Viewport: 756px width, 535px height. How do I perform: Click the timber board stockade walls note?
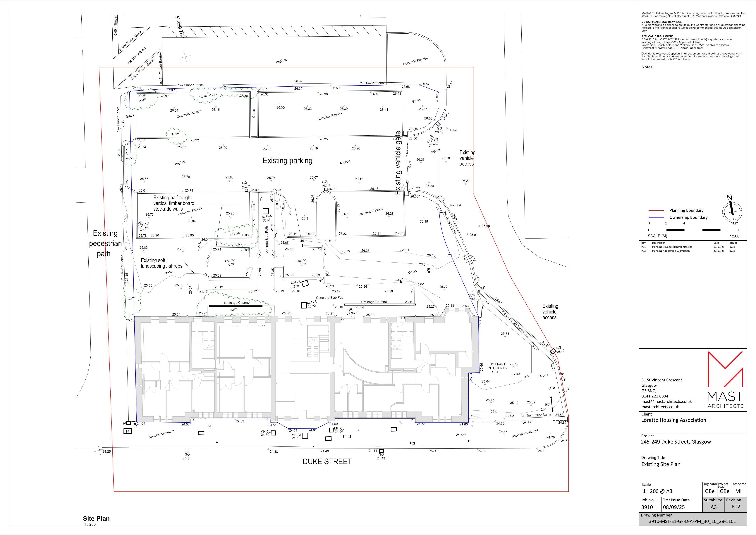click(174, 203)
